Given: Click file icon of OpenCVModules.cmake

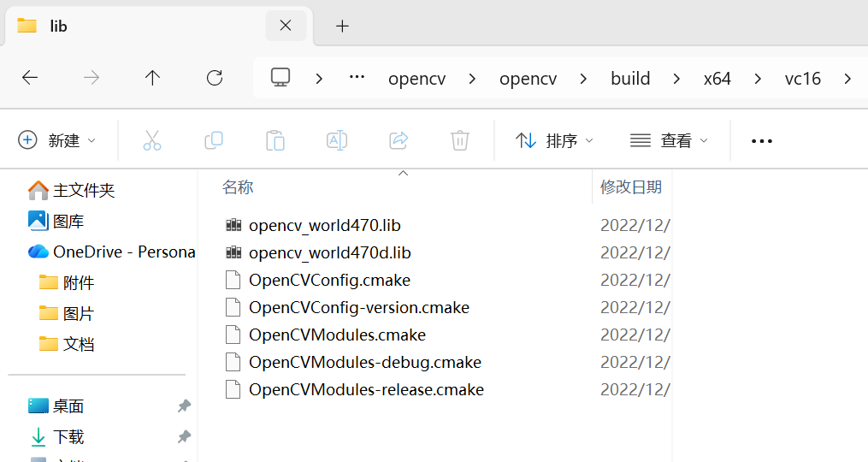Looking at the screenshot, I should (233, 335).
